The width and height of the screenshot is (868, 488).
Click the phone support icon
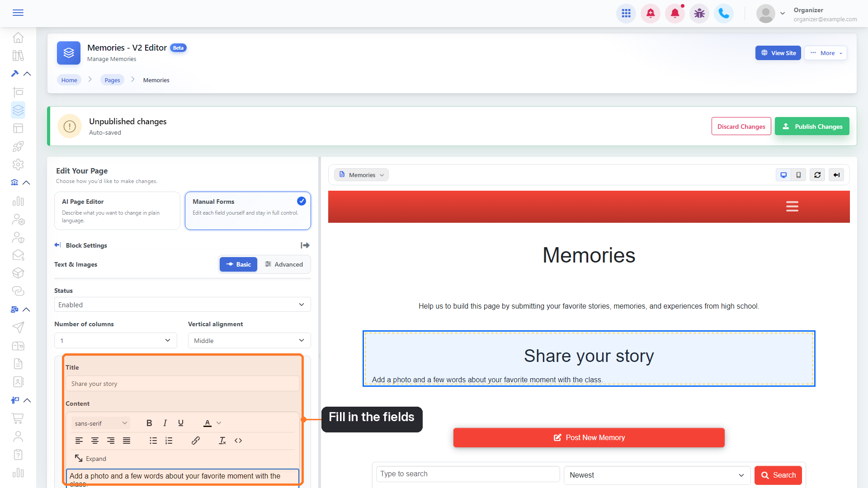pyautogui.click(x=724, y=14)
